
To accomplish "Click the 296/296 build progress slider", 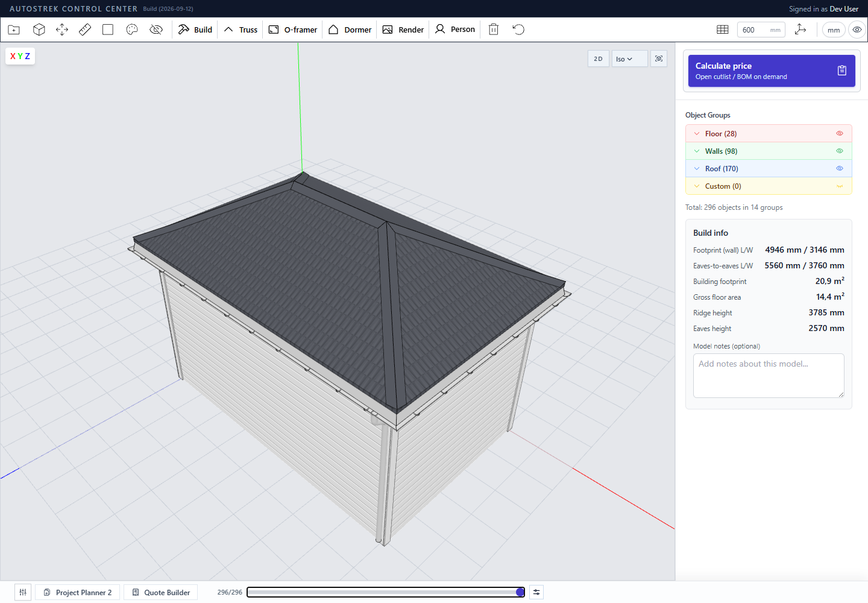I will coord(386,592).
